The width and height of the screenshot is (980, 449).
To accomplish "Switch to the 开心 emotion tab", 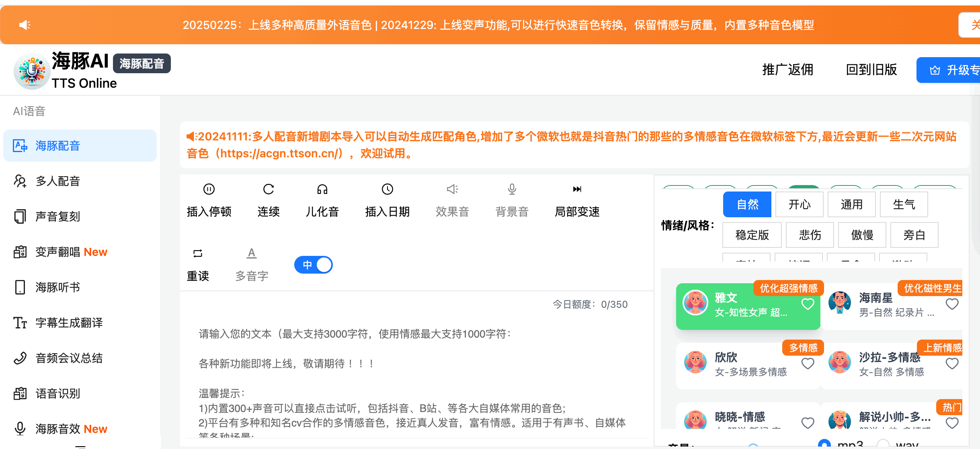I will click(799, 204).
